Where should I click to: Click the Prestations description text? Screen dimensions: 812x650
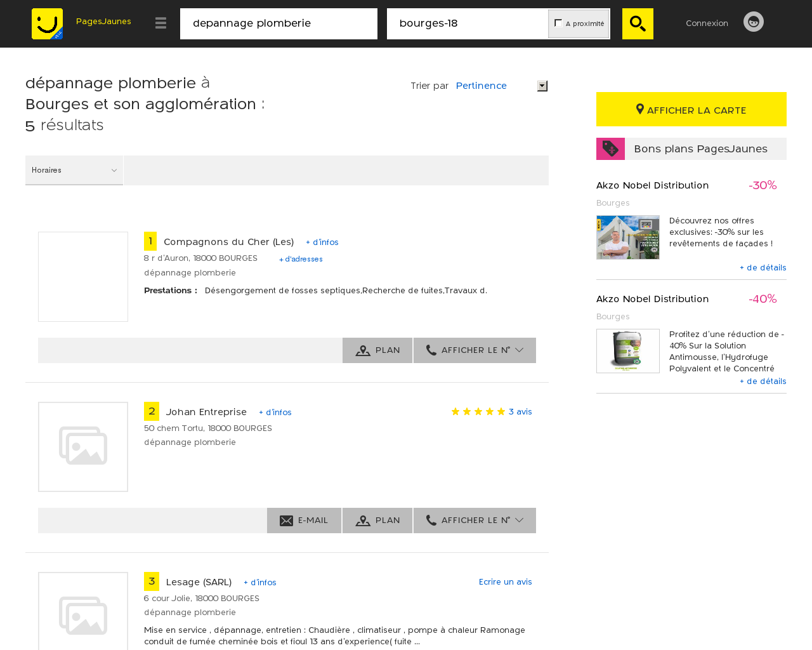(x=346, y=291)
